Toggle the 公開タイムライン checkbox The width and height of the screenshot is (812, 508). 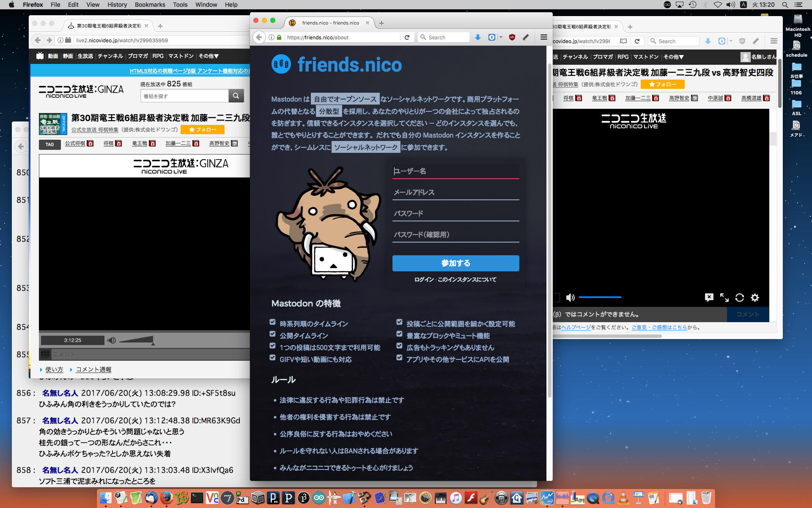pyautogui.click(x=273, y=334)
